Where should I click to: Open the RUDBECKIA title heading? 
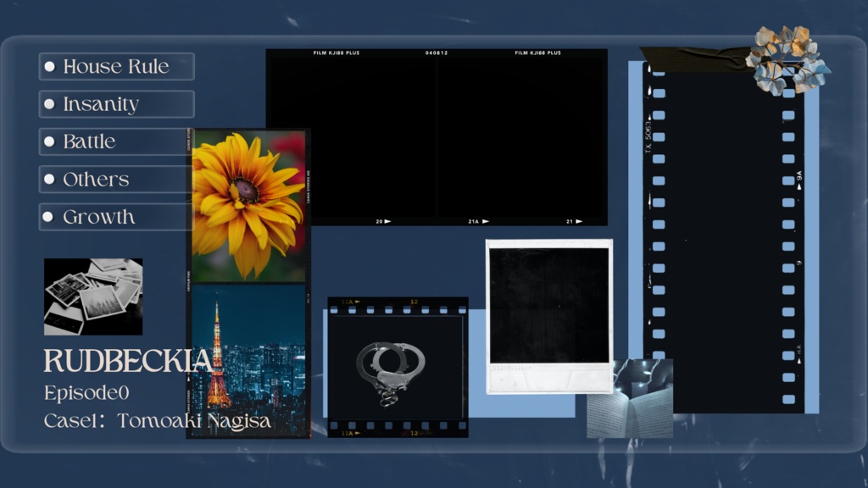127,362
